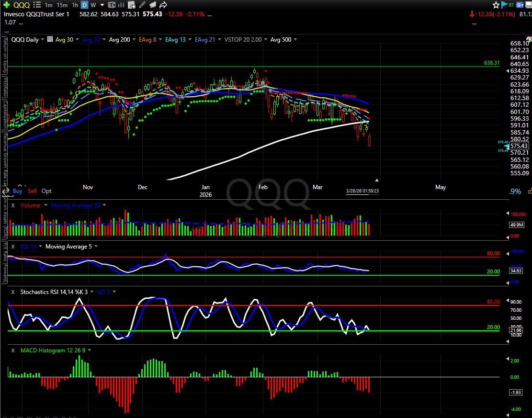Open the P/E Ratio (Forward) side tab
532x418 pixels.
(5, 262)
